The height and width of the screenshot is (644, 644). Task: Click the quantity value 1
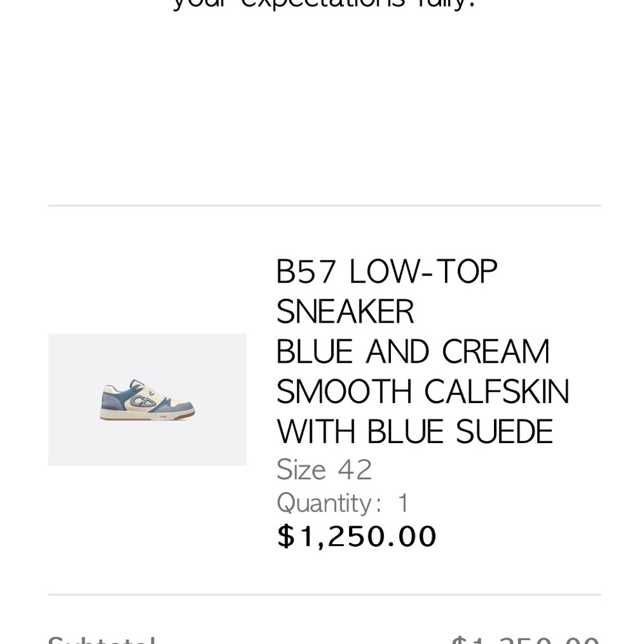click(x=403, y=503)
